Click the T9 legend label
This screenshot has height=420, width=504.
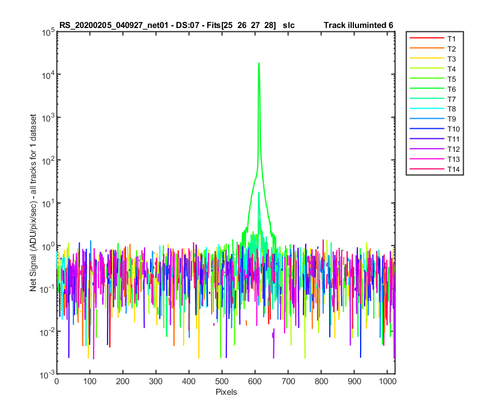451,119
